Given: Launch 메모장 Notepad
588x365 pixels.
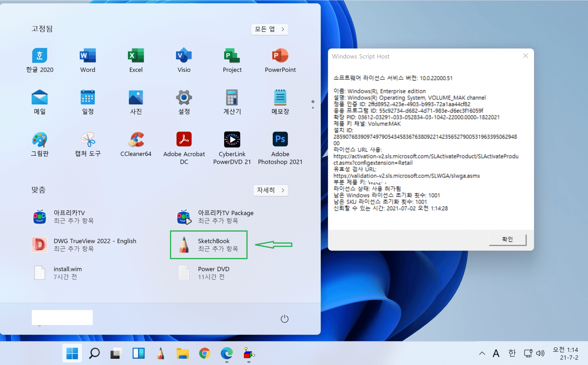Looking at the screenshot, I should (x=280, y=102).
